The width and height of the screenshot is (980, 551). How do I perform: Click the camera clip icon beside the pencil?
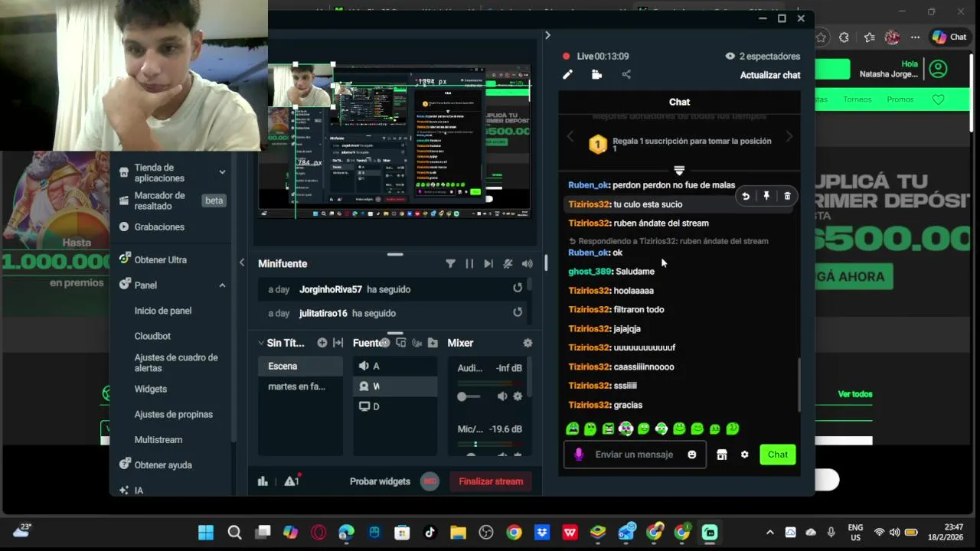coord(596,74)
